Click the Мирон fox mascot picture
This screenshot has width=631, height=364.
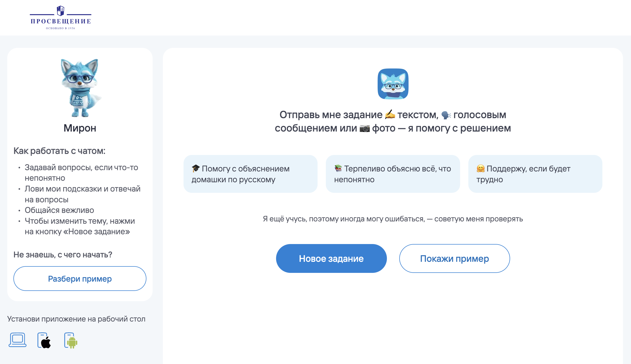pyautogui.click(x=80, y=88)
